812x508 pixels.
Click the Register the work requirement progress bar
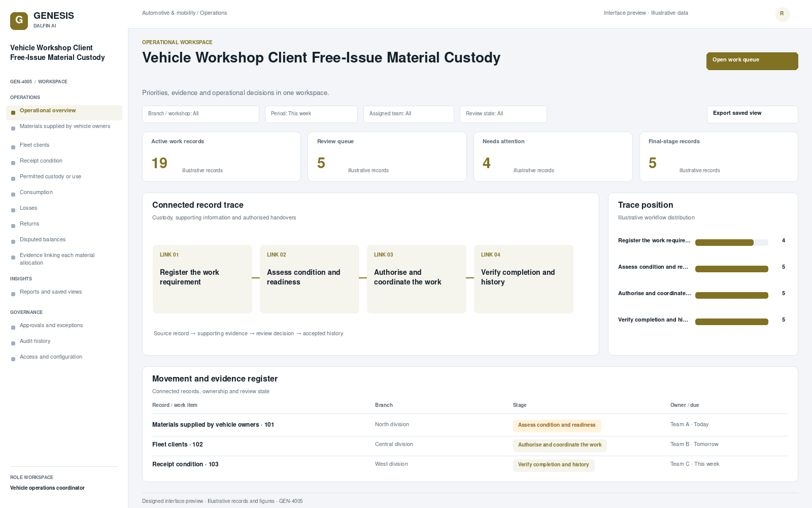731,243
